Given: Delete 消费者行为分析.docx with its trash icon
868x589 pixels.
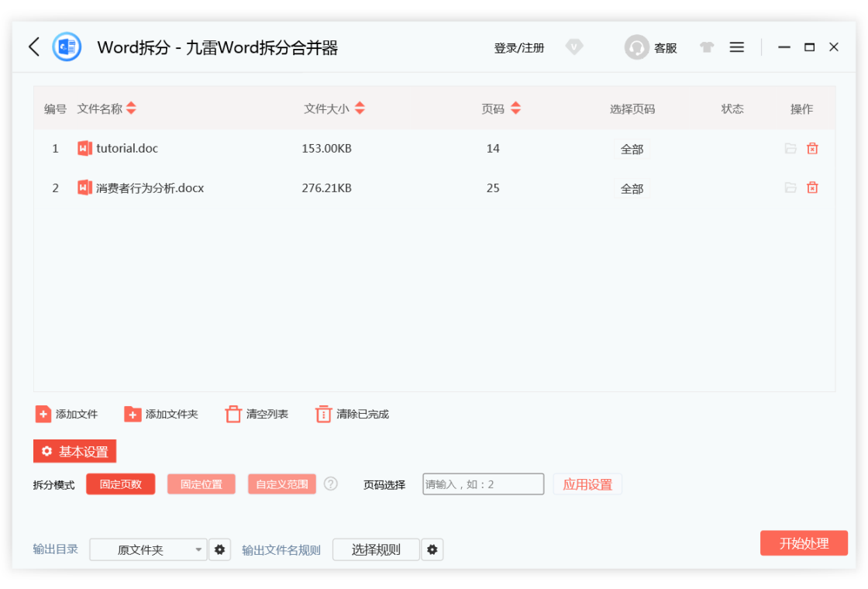Looking at the screenshot, I should point(811,188).
